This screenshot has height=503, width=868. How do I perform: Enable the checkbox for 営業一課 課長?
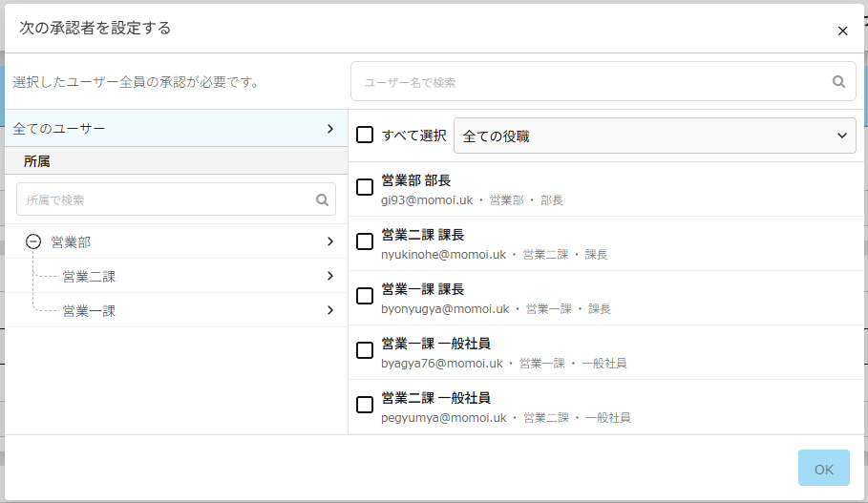tap(365, 296)
